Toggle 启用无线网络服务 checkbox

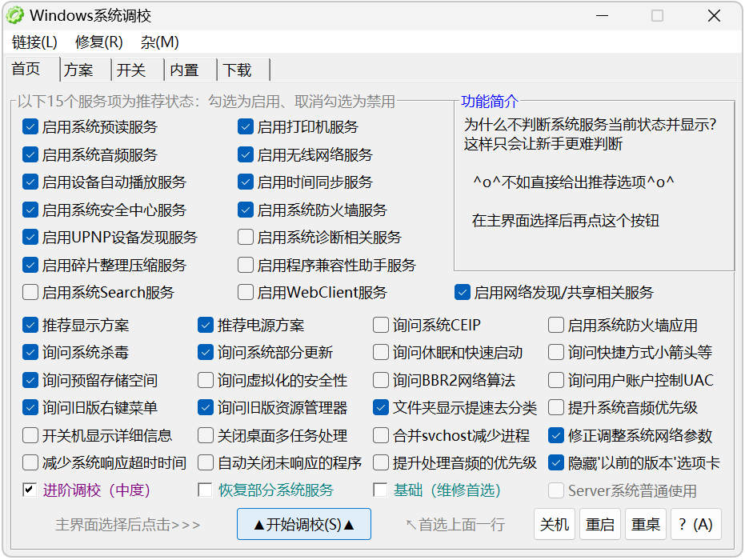point(246,154)
